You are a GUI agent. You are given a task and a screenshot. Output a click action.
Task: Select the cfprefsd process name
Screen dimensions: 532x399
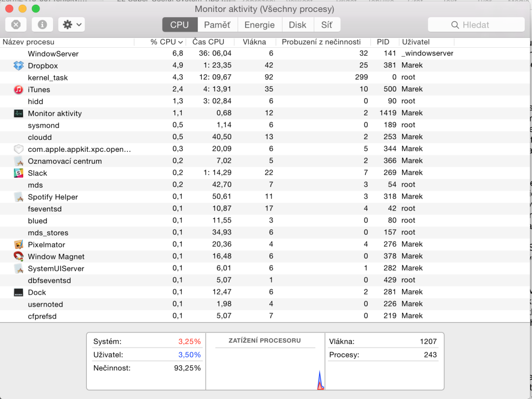pyautogui.click(x=42, y=316)
